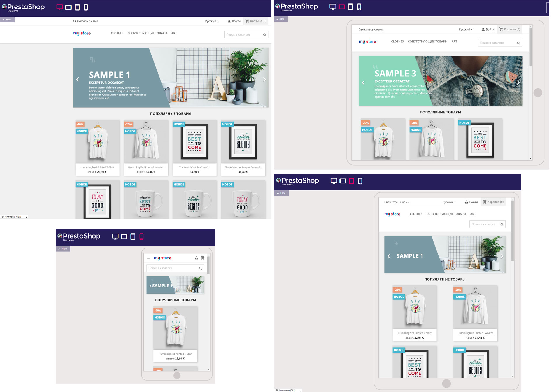Click user account icon in mobile store header
This screenshot has height=392, width=554.
coord(196,258)
